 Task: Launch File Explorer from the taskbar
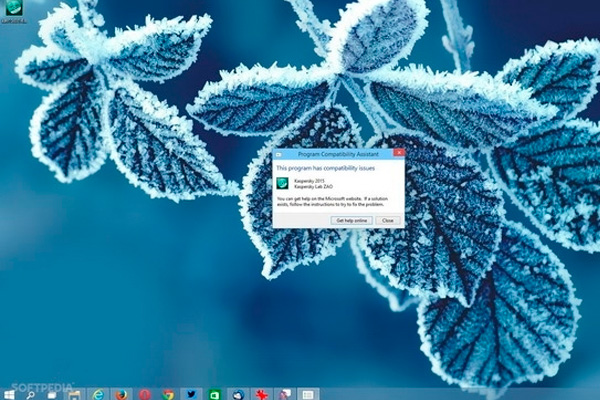[x=74, y=394]
